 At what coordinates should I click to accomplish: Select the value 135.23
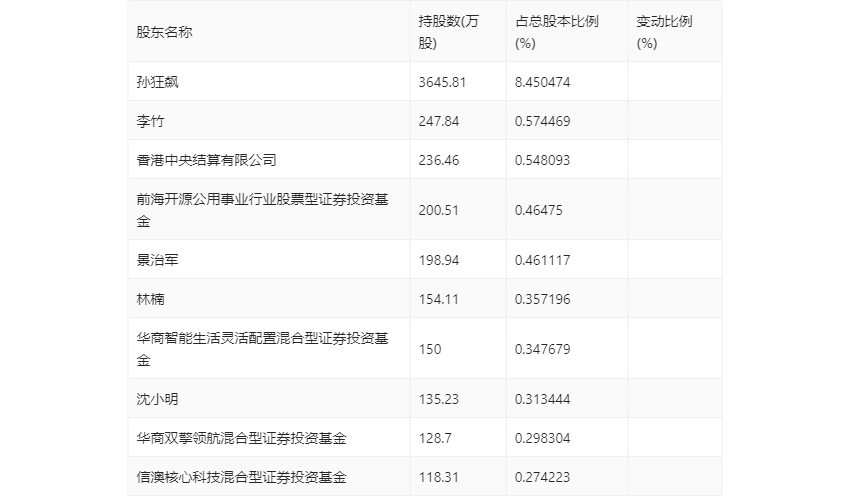439,399
